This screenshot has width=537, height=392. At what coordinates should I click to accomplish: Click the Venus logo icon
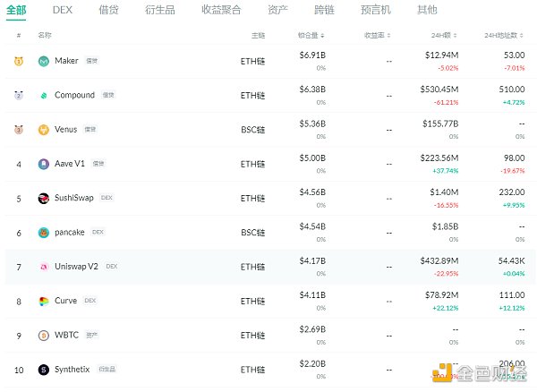pos(44,130)
